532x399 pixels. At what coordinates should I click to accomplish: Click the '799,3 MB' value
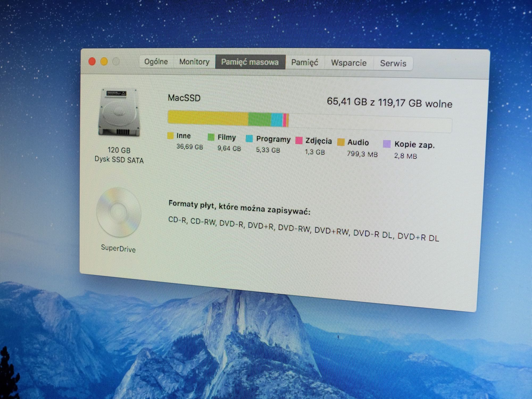pos(362,154)
